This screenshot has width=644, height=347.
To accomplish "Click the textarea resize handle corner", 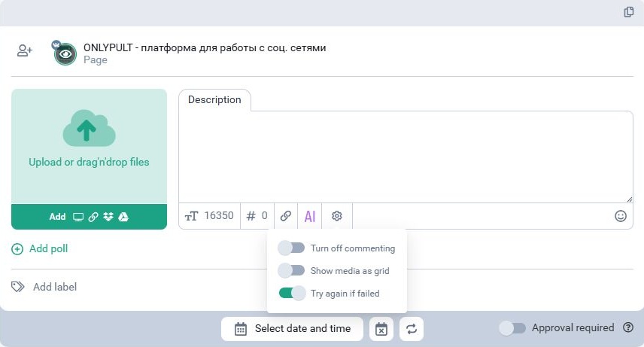I will [630, 199].
